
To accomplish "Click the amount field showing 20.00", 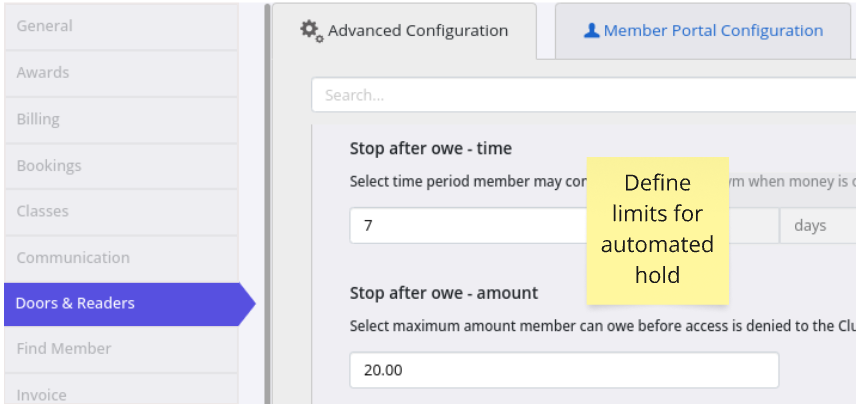I will [x=564, y=370].
